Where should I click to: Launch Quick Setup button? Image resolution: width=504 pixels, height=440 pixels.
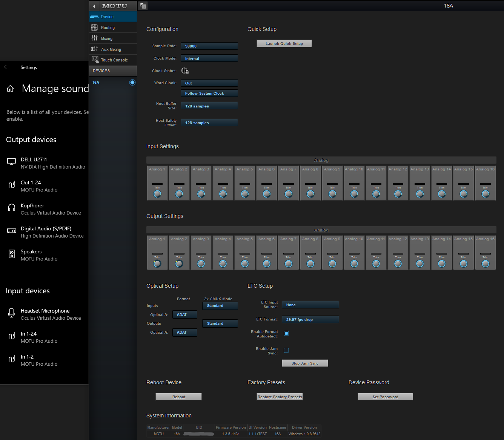(284, 43)
